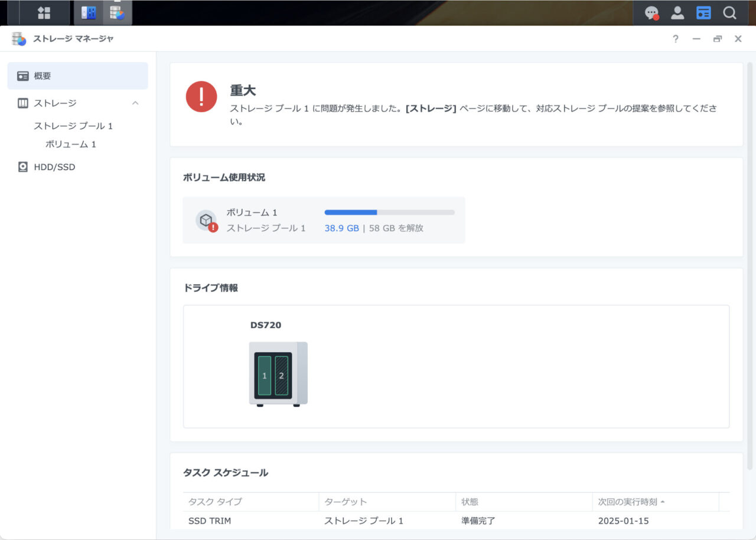This screenshot has width=756, height=540.
Task: Click the Volume 1 cube warning icon
Action: point(206,221)
